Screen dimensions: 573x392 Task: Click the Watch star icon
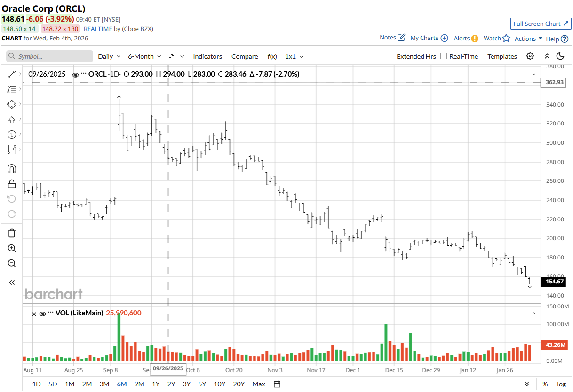506,38
